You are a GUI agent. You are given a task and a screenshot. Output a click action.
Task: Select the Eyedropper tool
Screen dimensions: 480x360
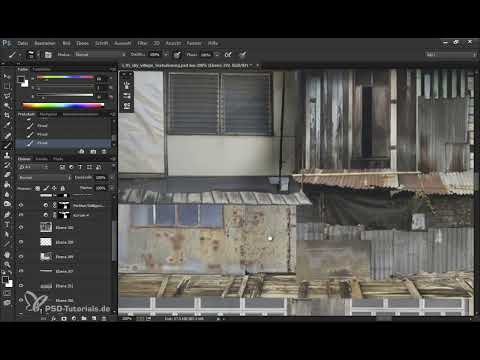[x=7, y=125]
